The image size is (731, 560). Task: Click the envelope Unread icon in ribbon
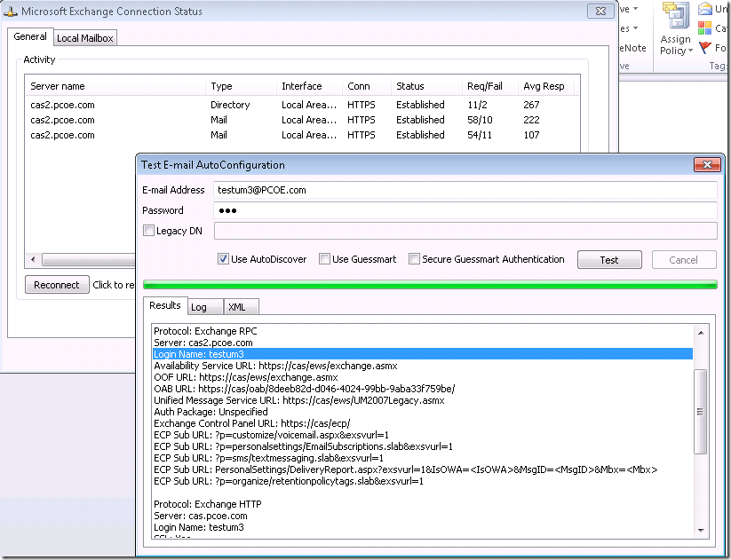705,9
